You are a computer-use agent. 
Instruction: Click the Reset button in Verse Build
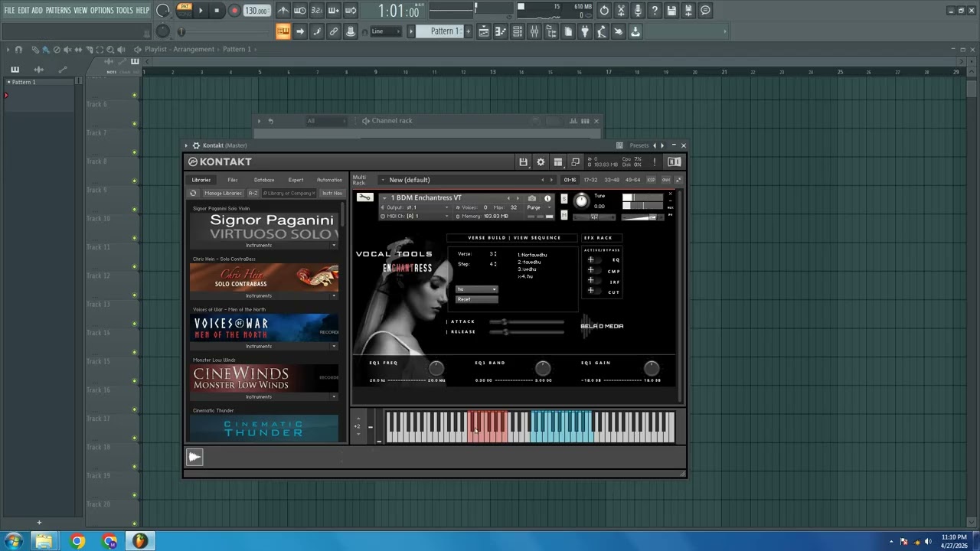click(476, 299)
